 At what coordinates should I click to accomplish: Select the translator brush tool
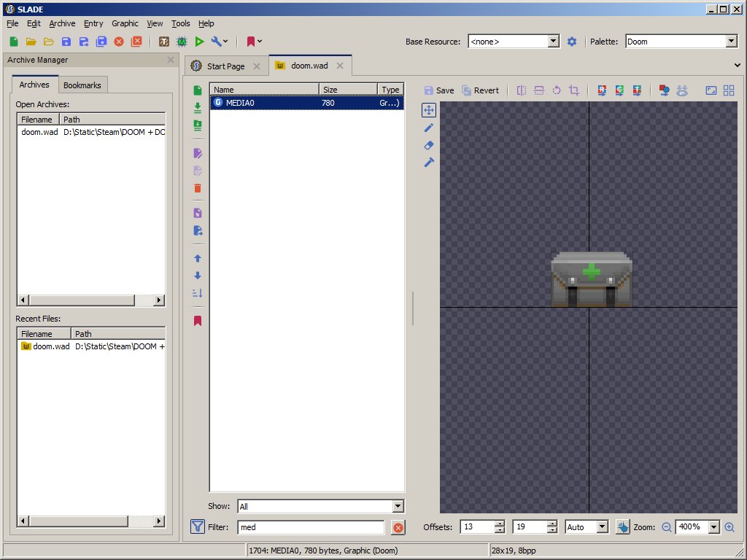(x=429, y=163)
